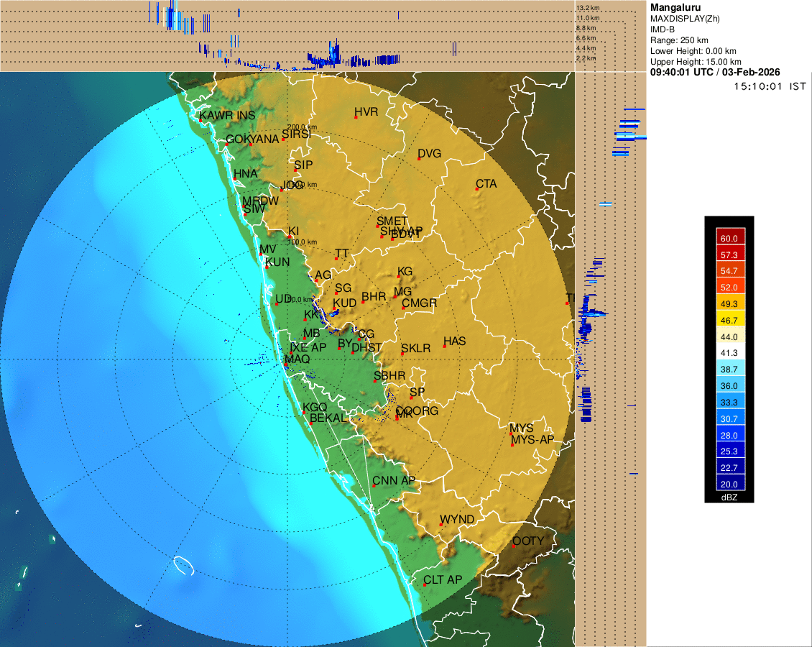This screenshot has width=812, height=647.
Task: Select the CTA station marker
Action: tap(477, 190)
